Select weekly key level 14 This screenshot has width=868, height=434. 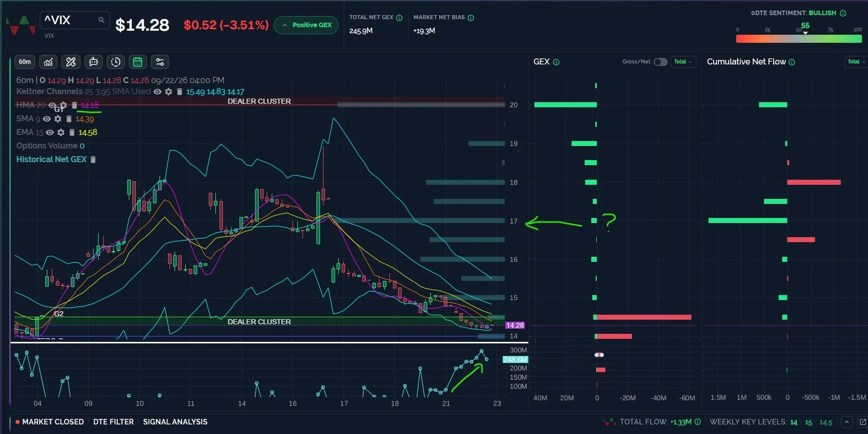[794, 422]
